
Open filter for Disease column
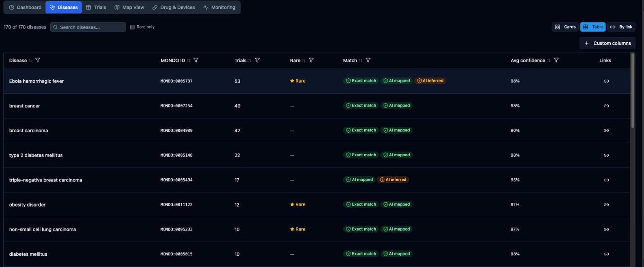point(38,60)
